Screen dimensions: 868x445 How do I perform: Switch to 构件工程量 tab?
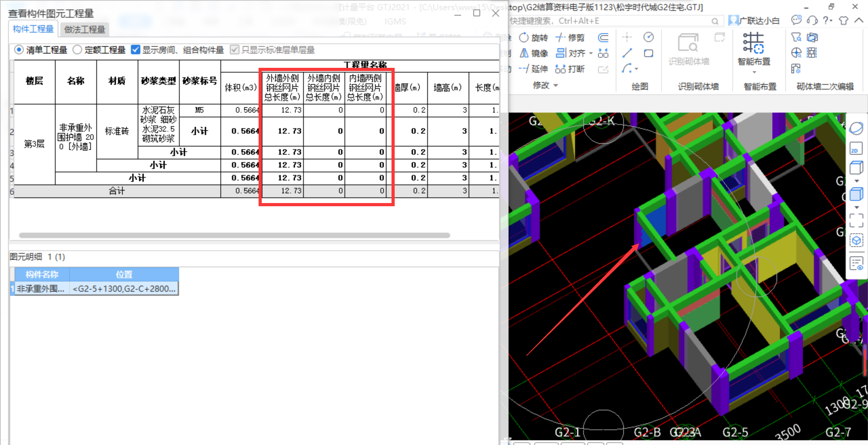click(x=33, y=29)
